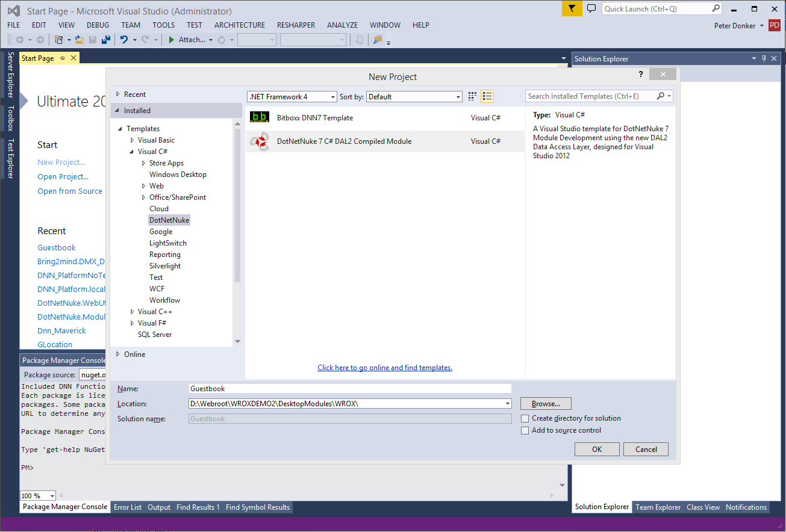Click the Navigate Backward arrow in the toolbar

19,40
